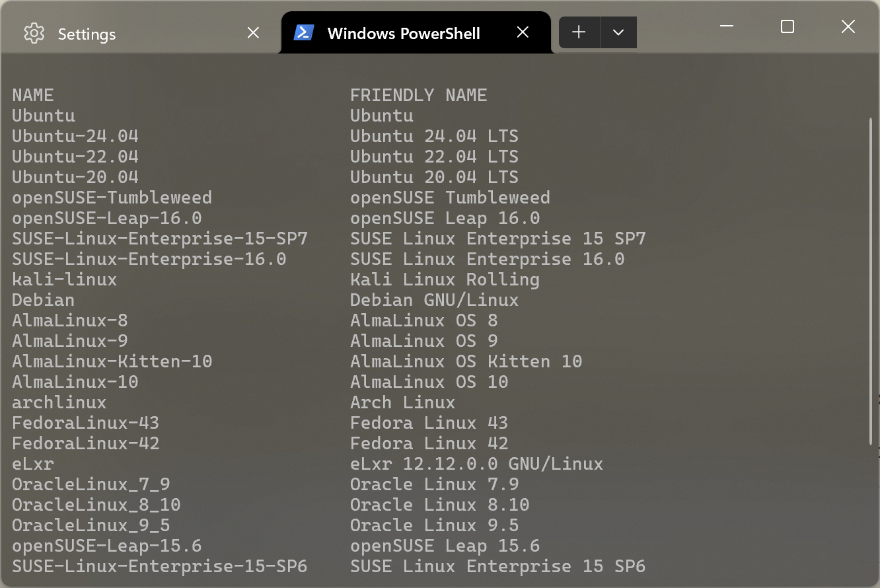Screen dimensions: 880x588
Task: Click 'SUSE-Linux-Enterprise-15-SP7' name text
Action: coord(160,239)
